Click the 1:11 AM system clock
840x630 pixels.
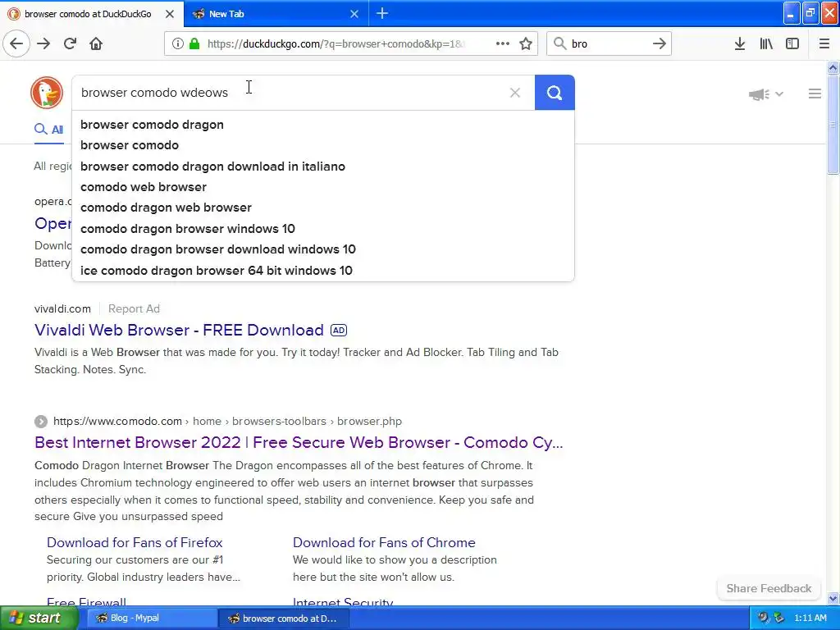pos(810,618)
